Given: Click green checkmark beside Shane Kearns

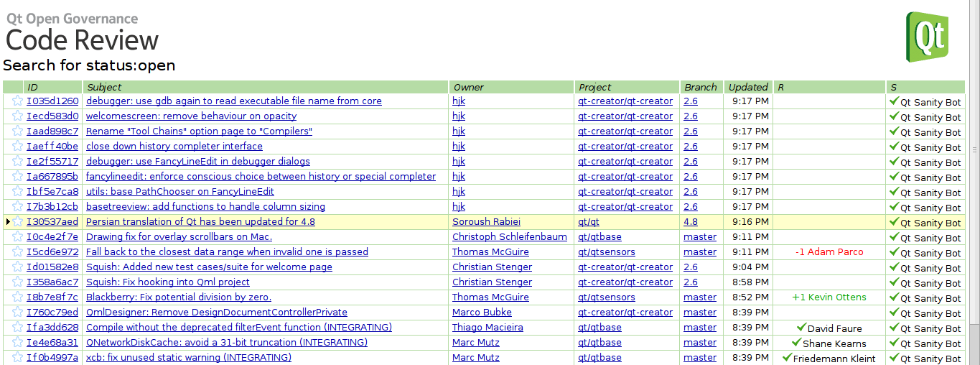Looking at the screenshot, I should [x=796, y=343].
